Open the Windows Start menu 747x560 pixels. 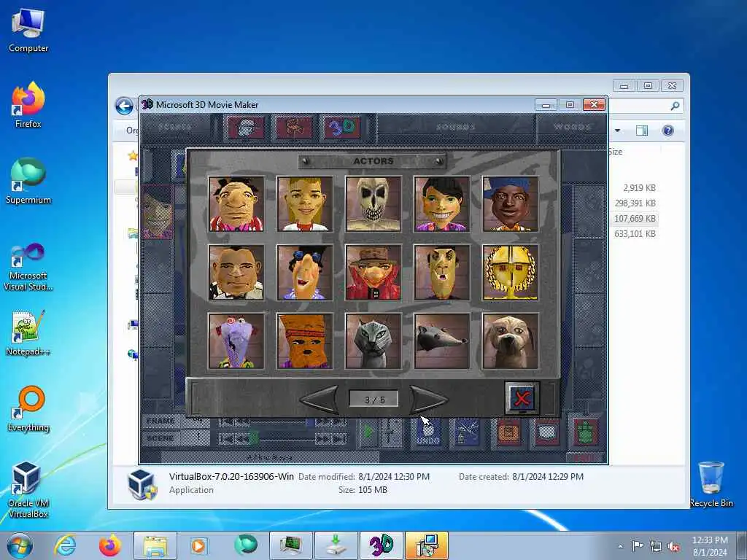pos(19,545)
